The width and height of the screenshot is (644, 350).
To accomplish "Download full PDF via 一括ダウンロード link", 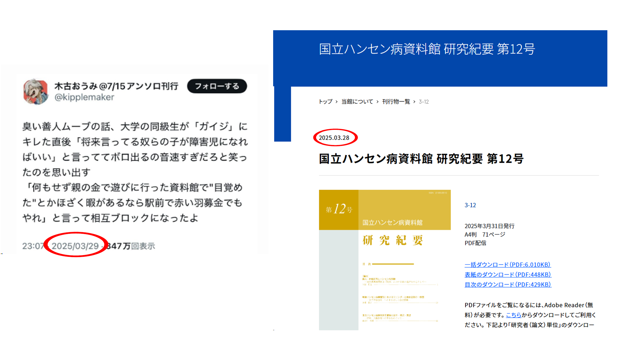I will tap(507, 265).
